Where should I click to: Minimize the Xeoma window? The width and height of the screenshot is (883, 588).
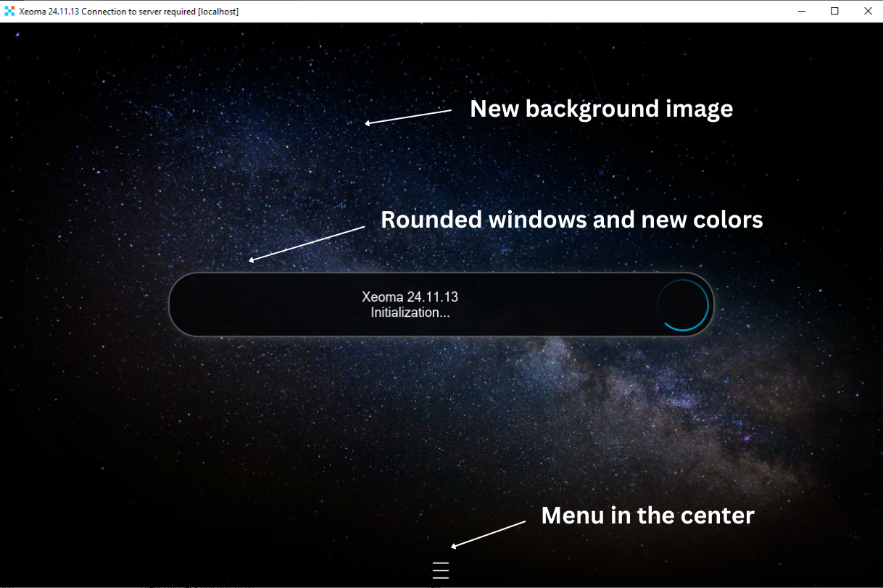pos(802,11)
